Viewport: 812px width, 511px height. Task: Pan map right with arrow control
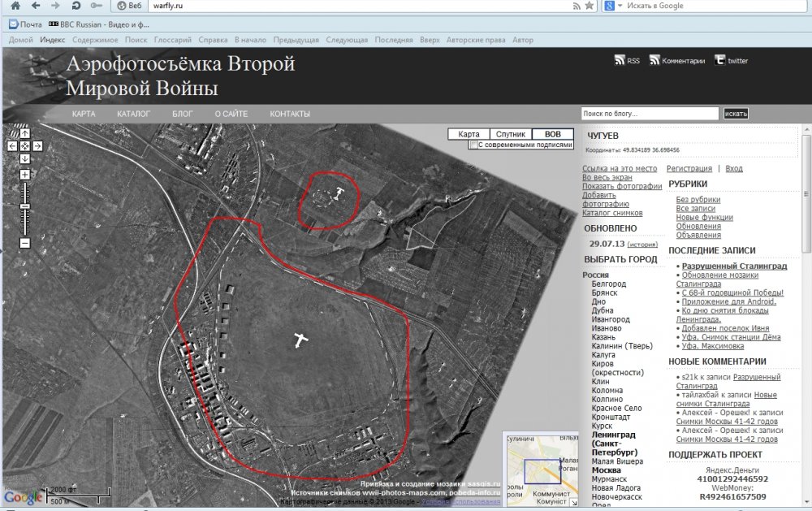pos(37,146)
